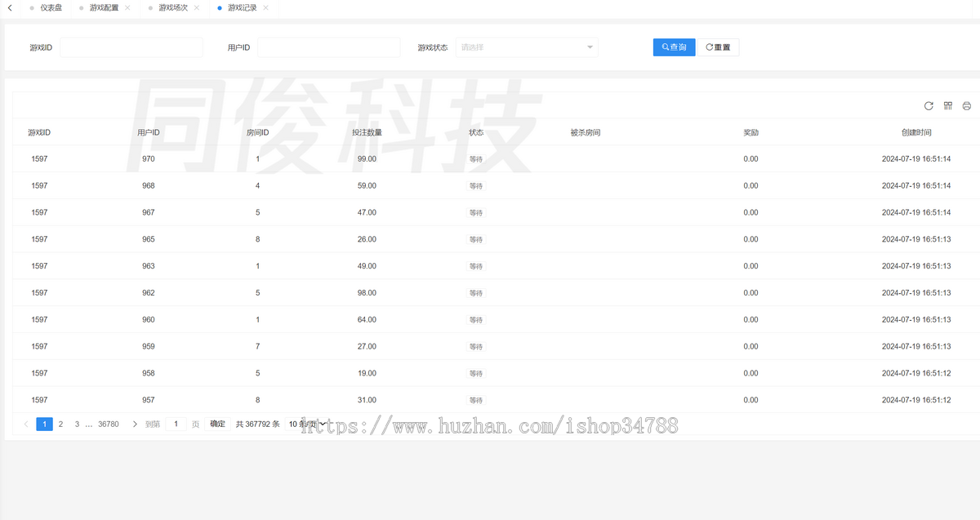Click the page number jump input box
980x520 pixels.
tap(176, 424)
